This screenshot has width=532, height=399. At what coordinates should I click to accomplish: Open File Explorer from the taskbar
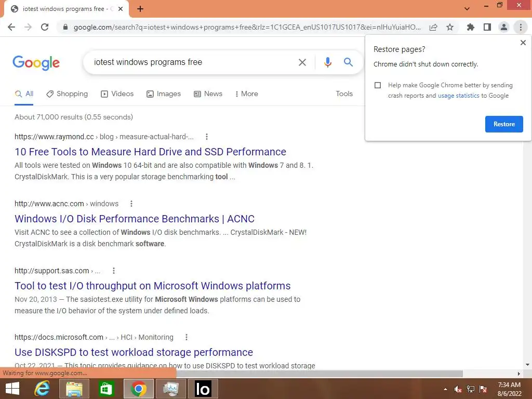(74, 389)
